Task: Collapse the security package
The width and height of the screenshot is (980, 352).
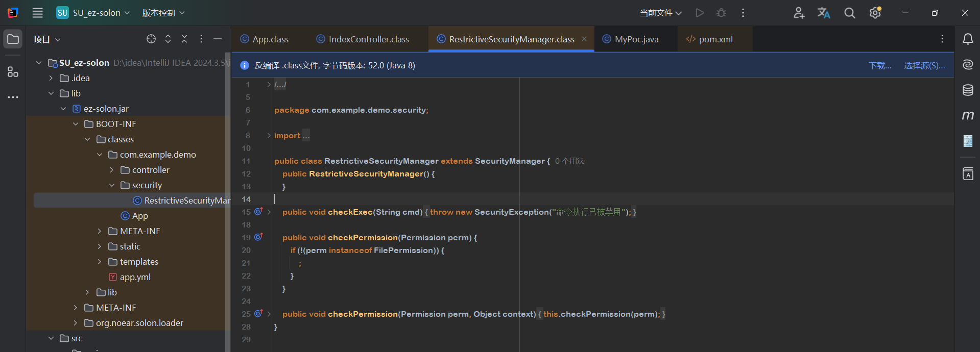Action: pos(112,185)
